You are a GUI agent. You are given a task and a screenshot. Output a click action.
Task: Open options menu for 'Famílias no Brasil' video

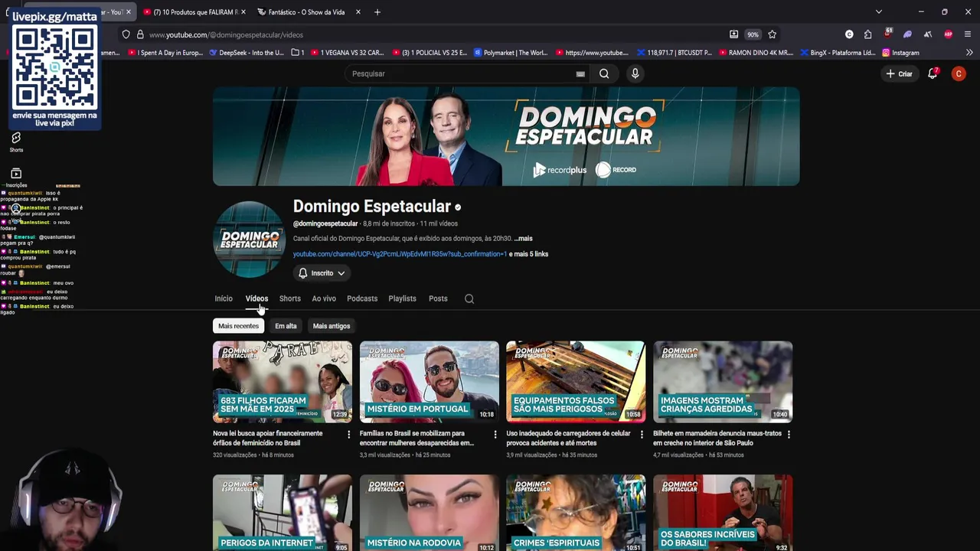495,435
